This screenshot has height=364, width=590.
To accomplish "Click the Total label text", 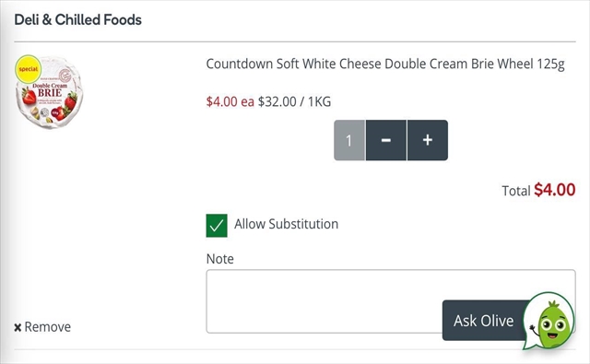I will pos(516,191).
